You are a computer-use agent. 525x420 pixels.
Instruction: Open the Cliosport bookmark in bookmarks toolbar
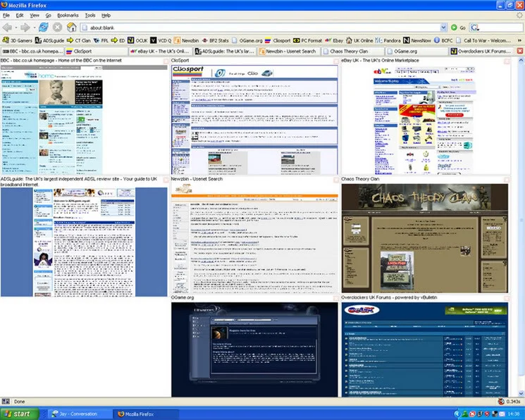click(278, 40)
